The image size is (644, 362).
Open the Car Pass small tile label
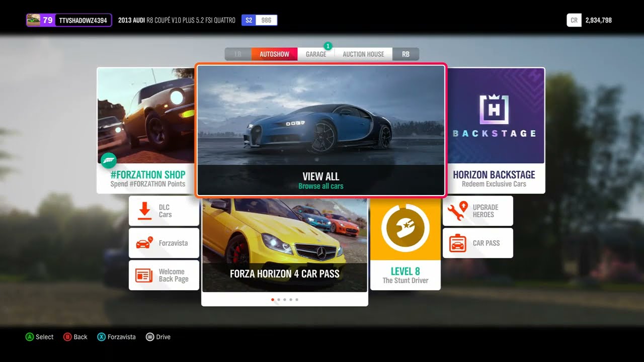[x=486, y=243]
